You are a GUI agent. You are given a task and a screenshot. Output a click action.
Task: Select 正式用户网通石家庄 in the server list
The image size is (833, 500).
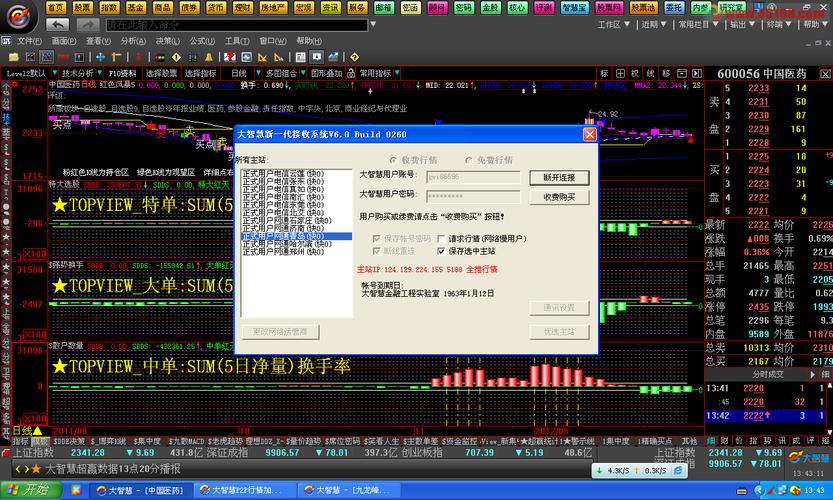(x=287, y=221)
